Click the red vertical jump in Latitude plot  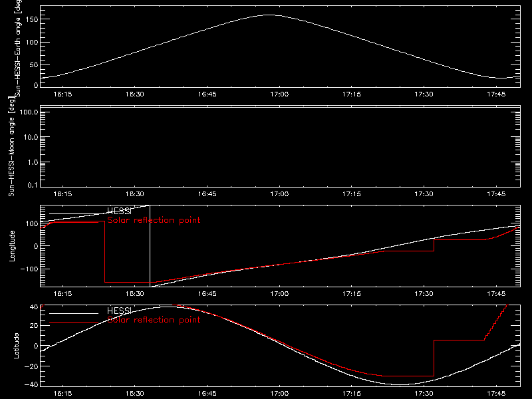tap(434, 358)
